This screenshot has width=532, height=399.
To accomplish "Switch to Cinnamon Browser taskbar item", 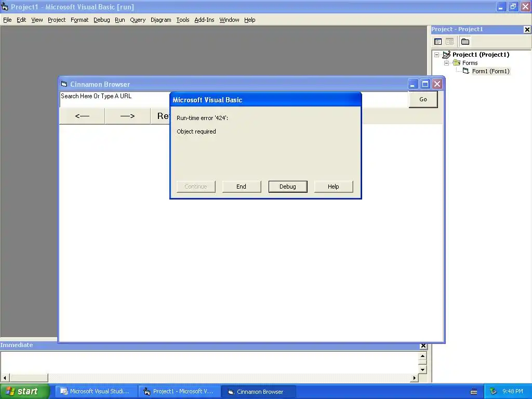I will pyautogui.click(x=259, y=392).
